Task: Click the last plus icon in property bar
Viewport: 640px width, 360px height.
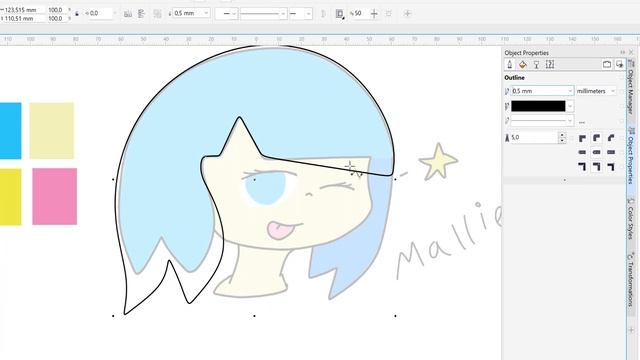Action: coord(407,13)
